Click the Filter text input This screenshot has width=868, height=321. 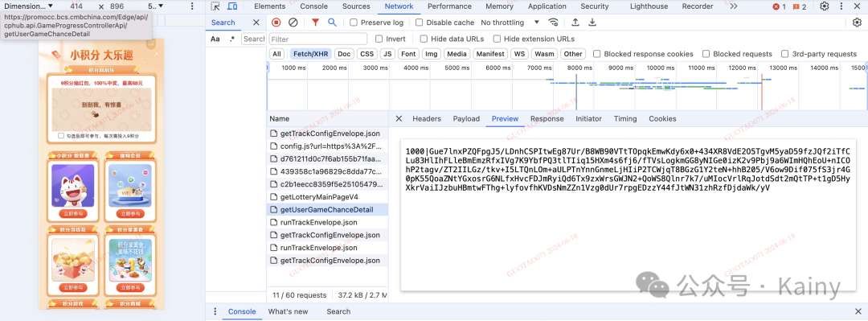[x=318, y=39]
